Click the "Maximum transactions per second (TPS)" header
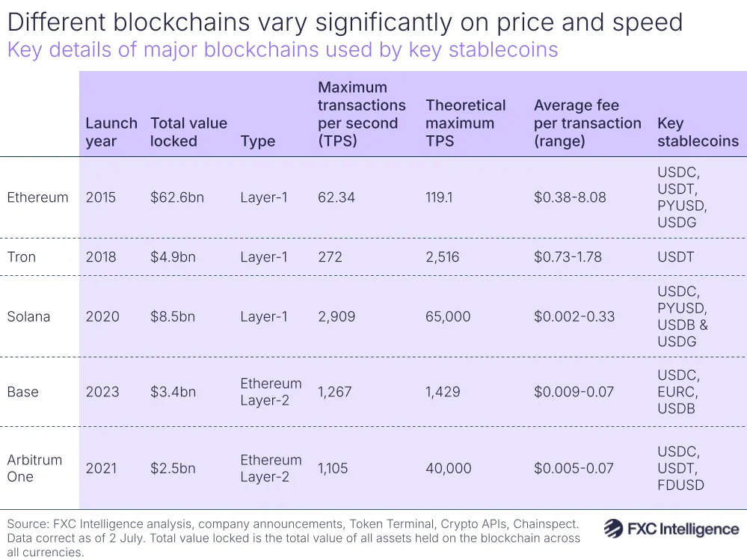This screenshot has width=747, height=560. point(362,114)
